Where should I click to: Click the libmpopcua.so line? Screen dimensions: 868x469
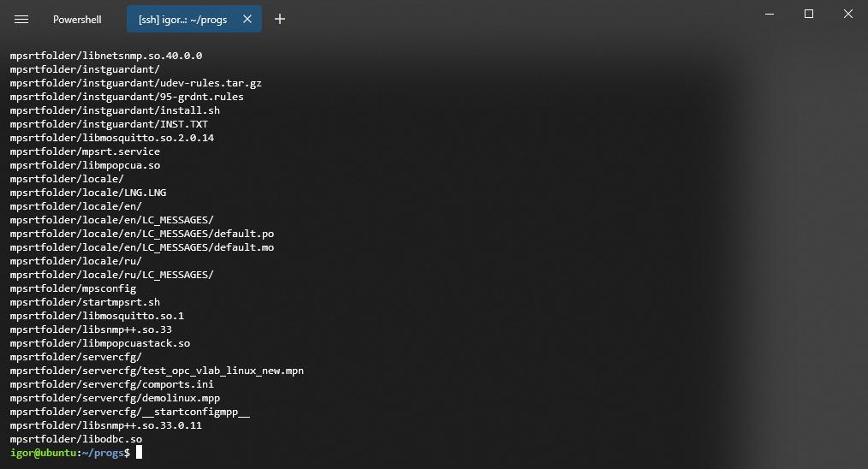(85, 165)
